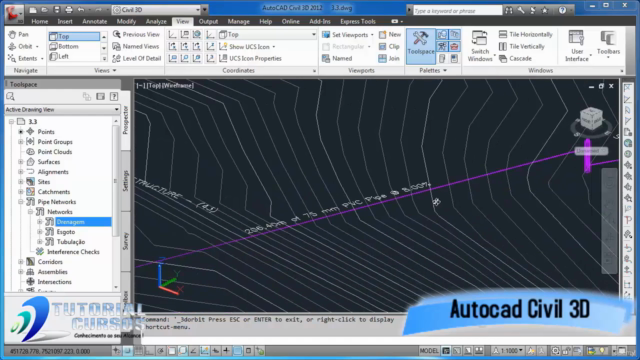Toggle Ortho mode in status bar
Image resolution: width=640 pixels, height=360 pixels.
pos(150,351)
